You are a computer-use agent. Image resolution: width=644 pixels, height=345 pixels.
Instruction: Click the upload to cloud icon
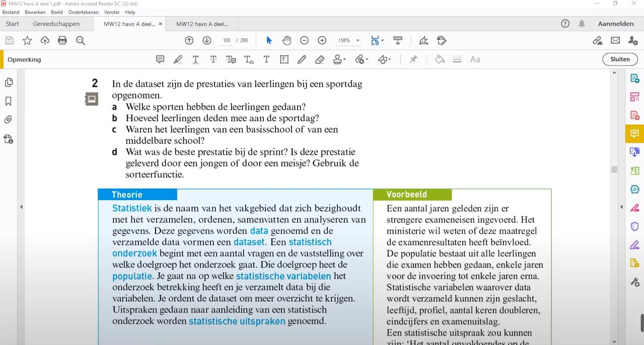(45, 41)
